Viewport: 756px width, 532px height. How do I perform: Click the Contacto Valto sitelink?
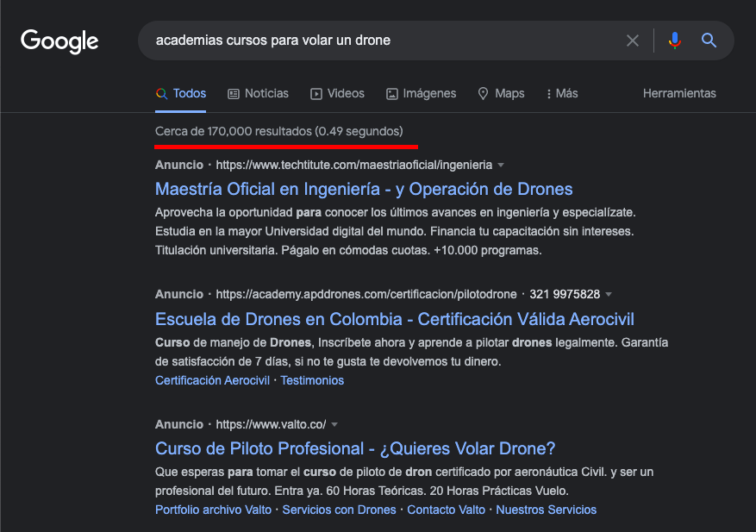pyautogui.click(x=446, y=510)
